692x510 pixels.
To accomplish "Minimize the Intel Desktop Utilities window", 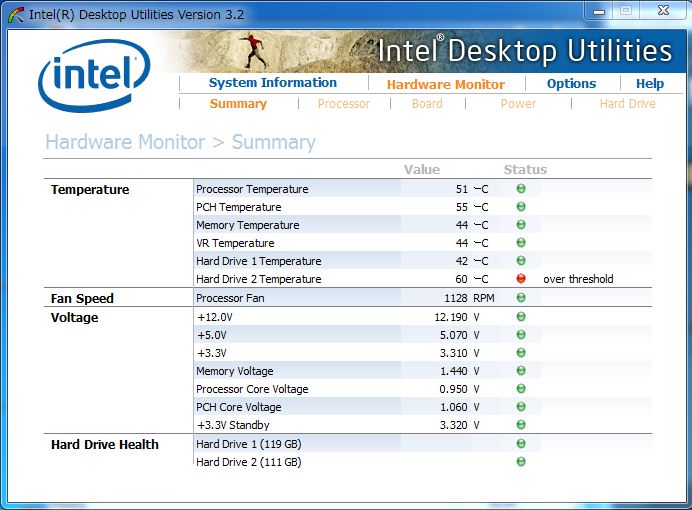I will click(x=599, y=11).
